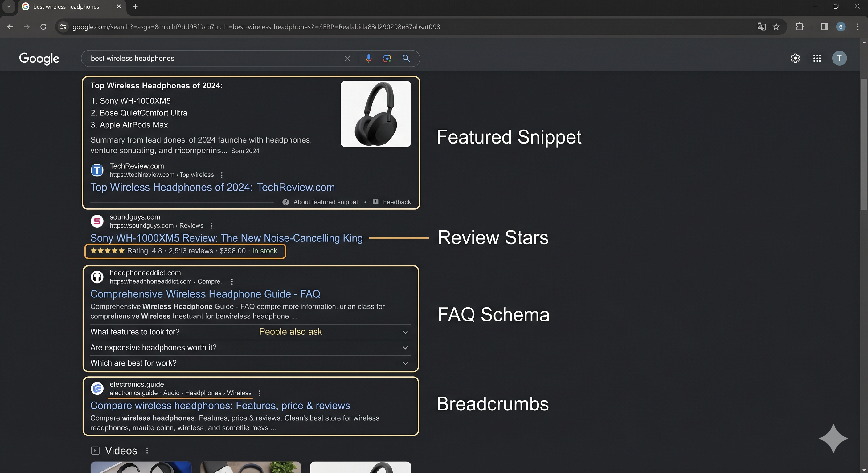Image resolution: width=868 pixels, height=473 pixels.
Task: Click the '$398.00' price text
Action: click(x=232, y=251)
